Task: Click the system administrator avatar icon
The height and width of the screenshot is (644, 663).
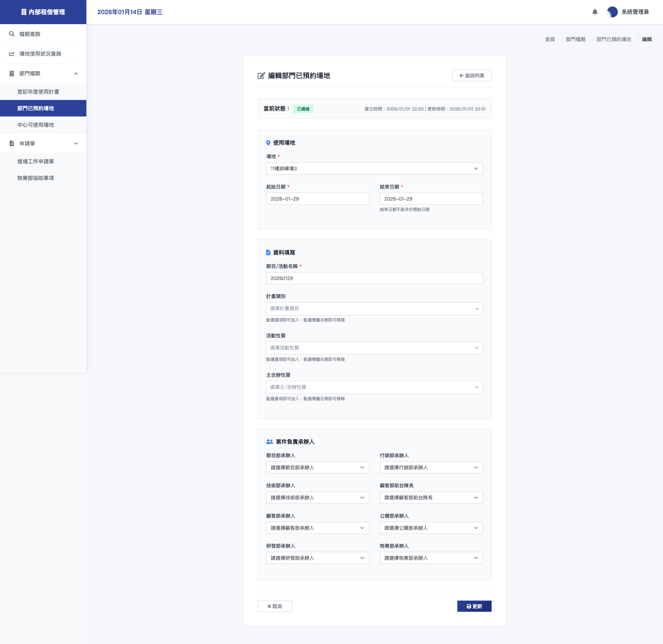Action: tap(612, 12)
